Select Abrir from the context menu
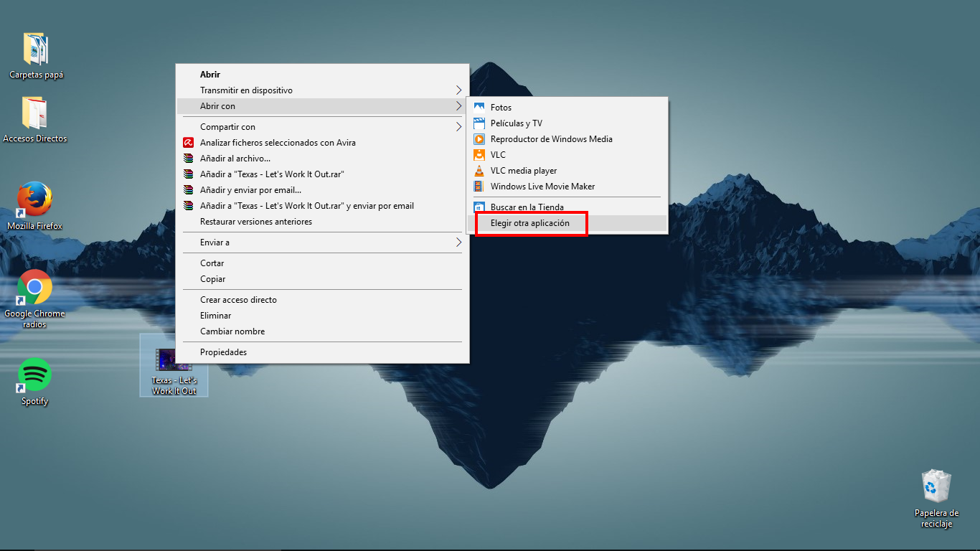Image resolution: width=980 pixels, height=551 pixels. pyautogui.click(x=209, y=74)
